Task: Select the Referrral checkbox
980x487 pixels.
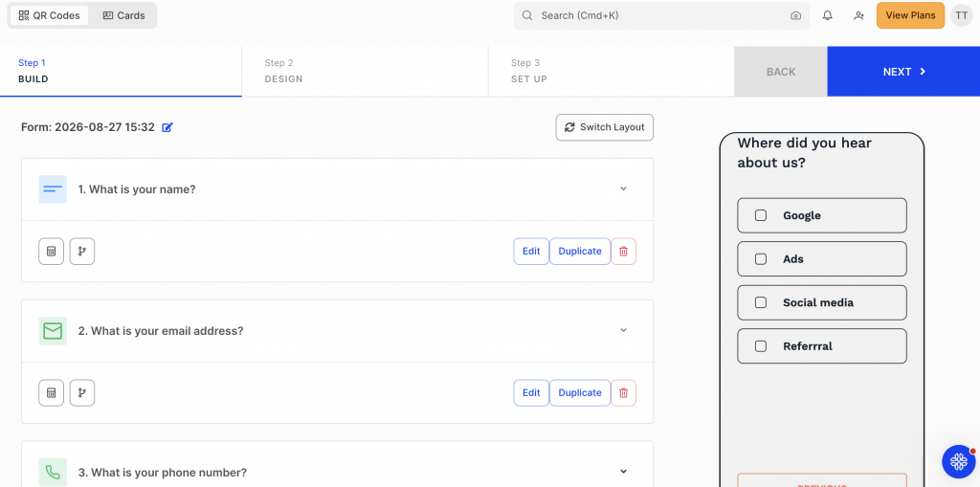Action: (761, 346)
